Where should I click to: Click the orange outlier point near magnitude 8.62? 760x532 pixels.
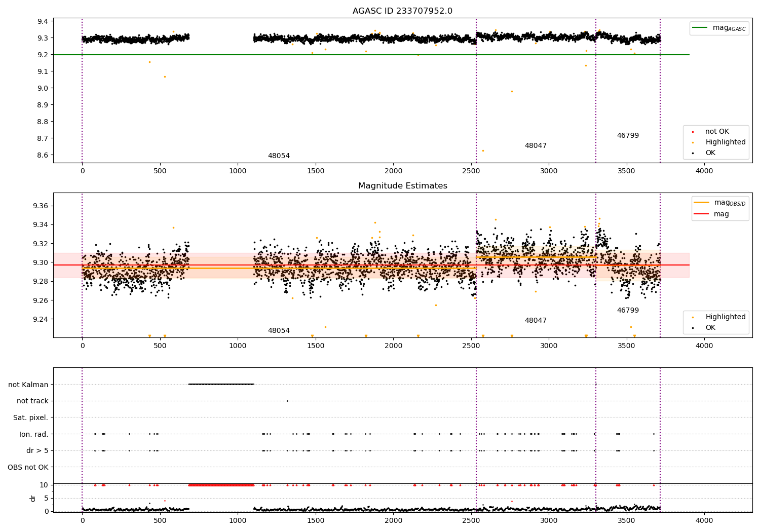[483, 150]
